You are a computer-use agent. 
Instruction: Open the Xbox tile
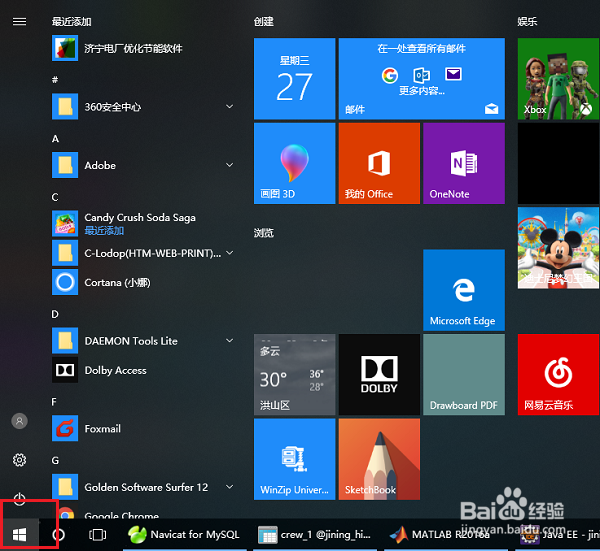click(559, 78)
